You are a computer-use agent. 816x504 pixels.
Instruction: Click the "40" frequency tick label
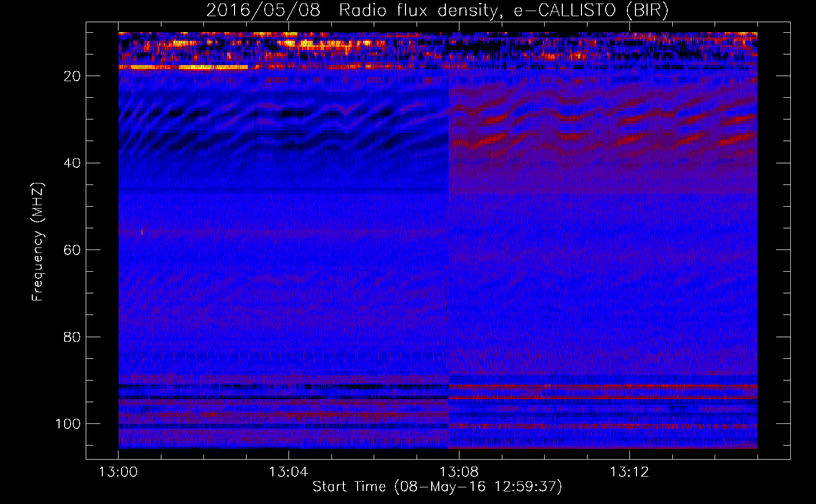[72, 163]
